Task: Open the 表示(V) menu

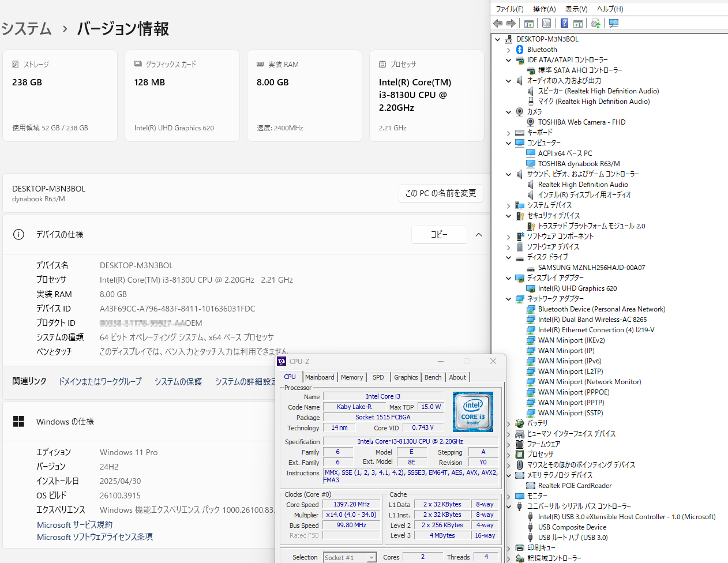Action: point(576,9)
